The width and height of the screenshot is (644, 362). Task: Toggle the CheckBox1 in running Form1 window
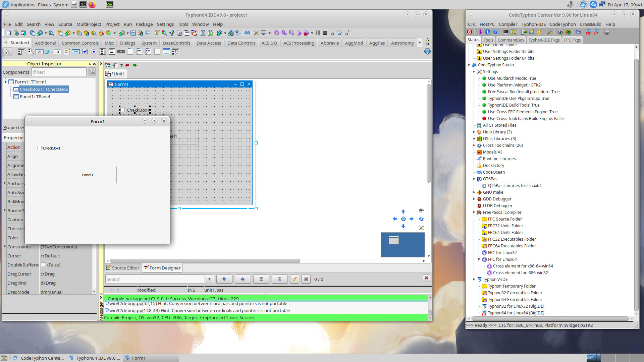(x=40, y=148)
